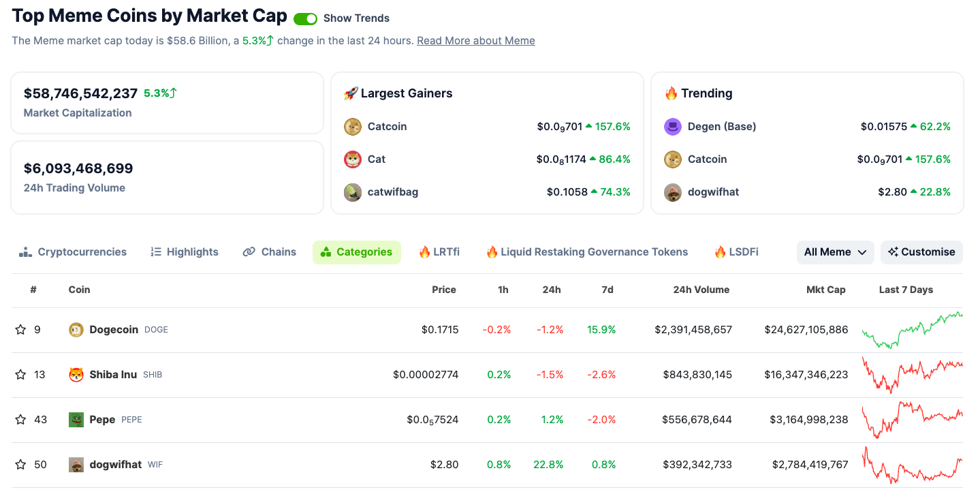The image size is (980, 490).
Task: Click Shiba Inu market cap $16,347,346,223
Action: pos(806,375)
